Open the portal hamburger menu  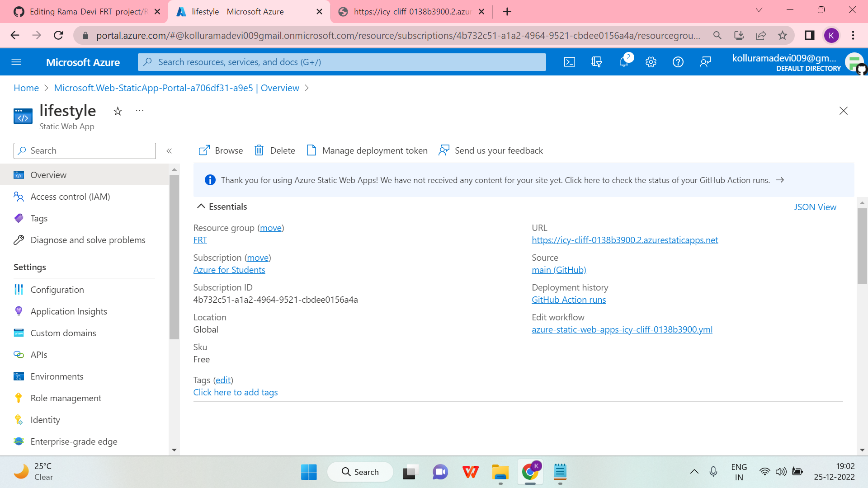click(x=16, y=62)
